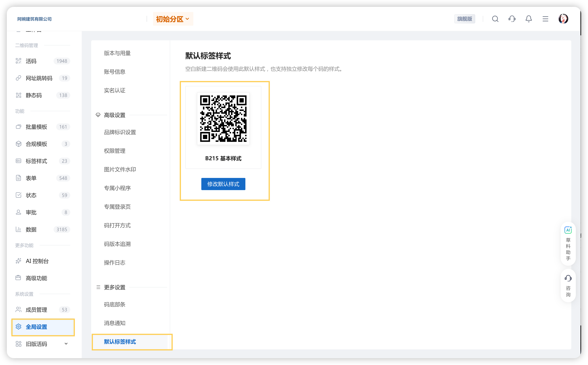Image resolution: width=588 pixels, height=365 pixels.
Task: Click the 更多设置 list icon
Action: (x=98, y=287)
